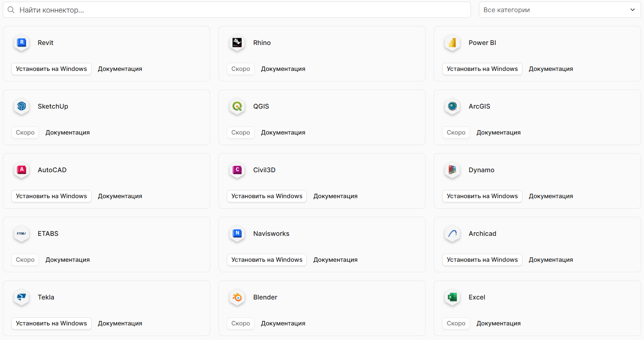Open Tekla Документация link
The width and height of the screenshot is (644, 340).
pyautogui.click(x=120, y=323)
